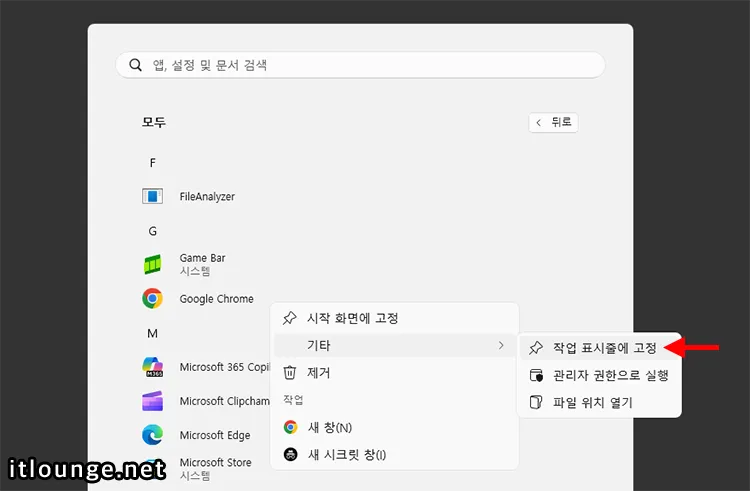Select 제거 to uninstall the app
The image size is (750, 491).
395,372
